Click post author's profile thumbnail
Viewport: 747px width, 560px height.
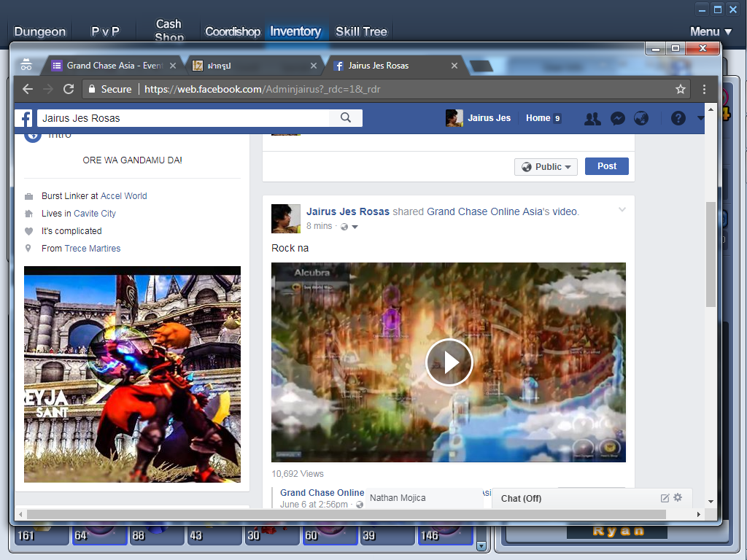pos(286,219)
